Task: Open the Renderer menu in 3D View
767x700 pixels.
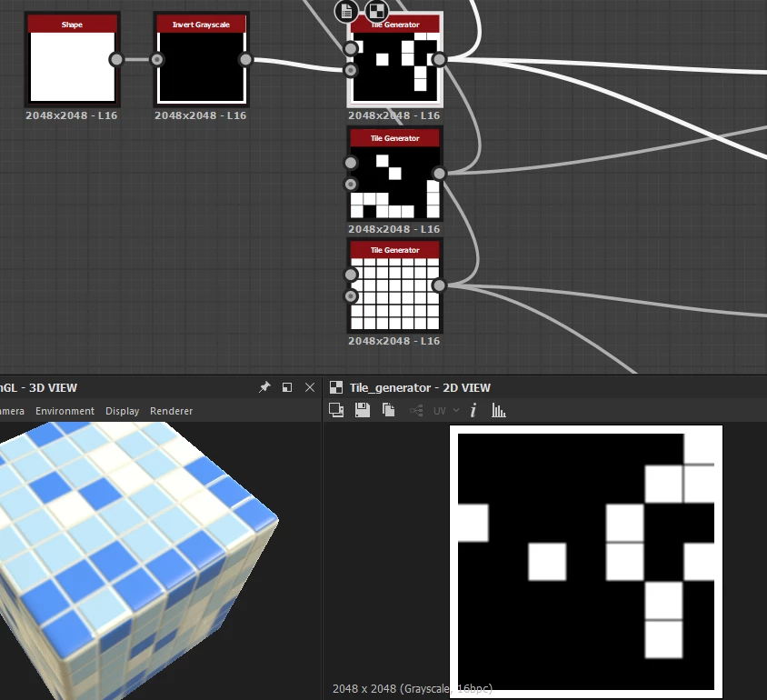Action: (171, 411)
